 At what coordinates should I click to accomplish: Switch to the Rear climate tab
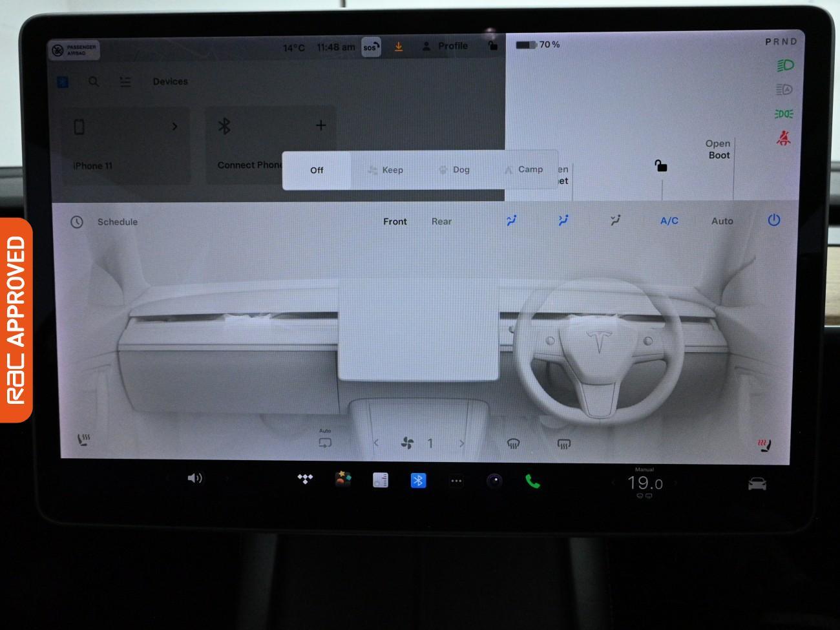pos(441,221)
